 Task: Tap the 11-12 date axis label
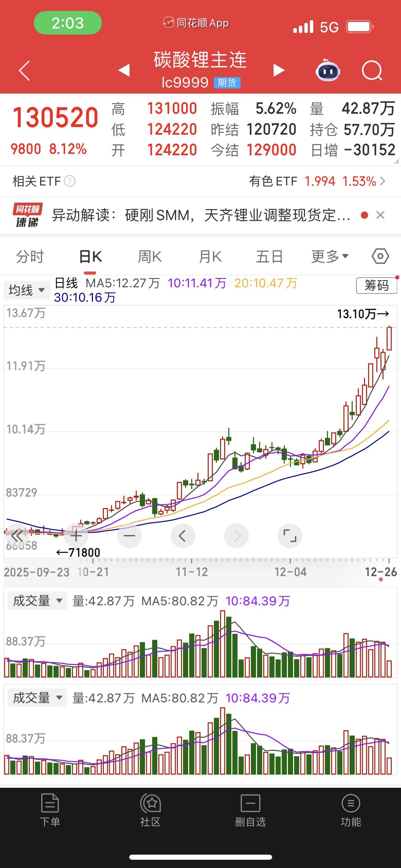click(x=192, y=572)
